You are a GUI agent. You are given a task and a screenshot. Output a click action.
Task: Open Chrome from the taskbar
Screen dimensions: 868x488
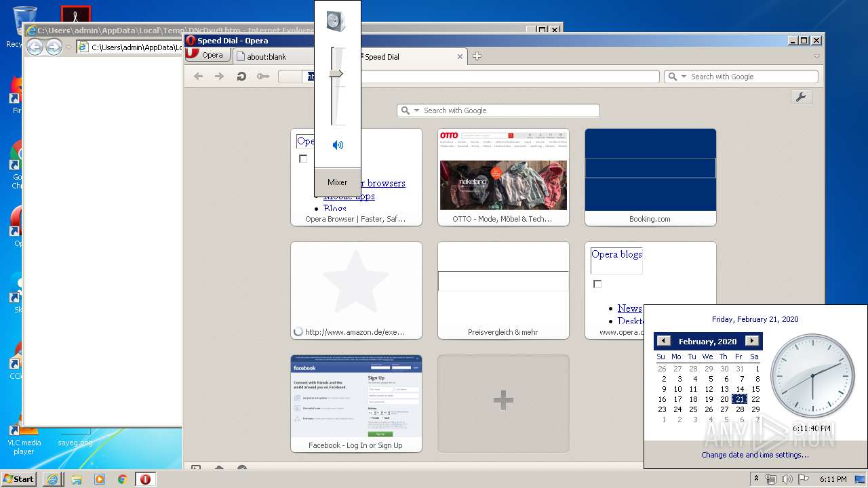click(x=122, y=479)
